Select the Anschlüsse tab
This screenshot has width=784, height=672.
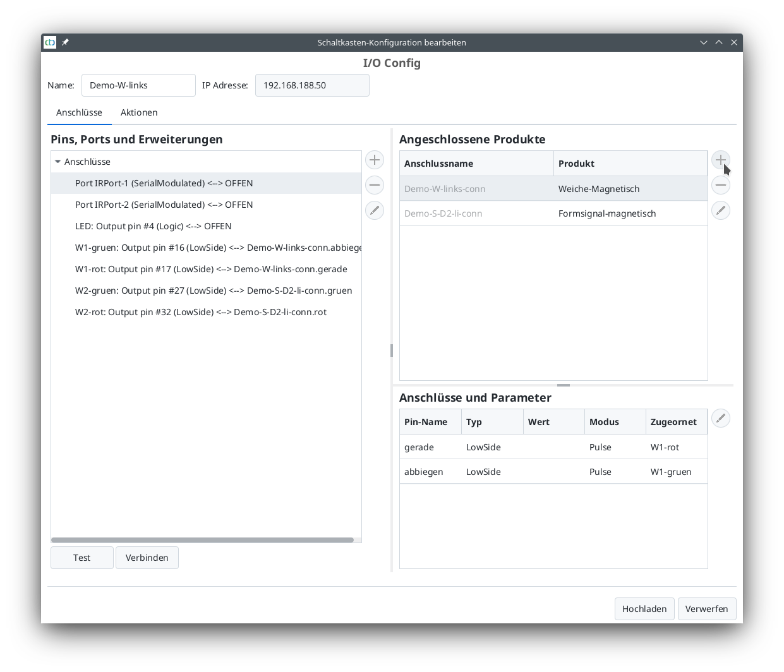(79, 112)
